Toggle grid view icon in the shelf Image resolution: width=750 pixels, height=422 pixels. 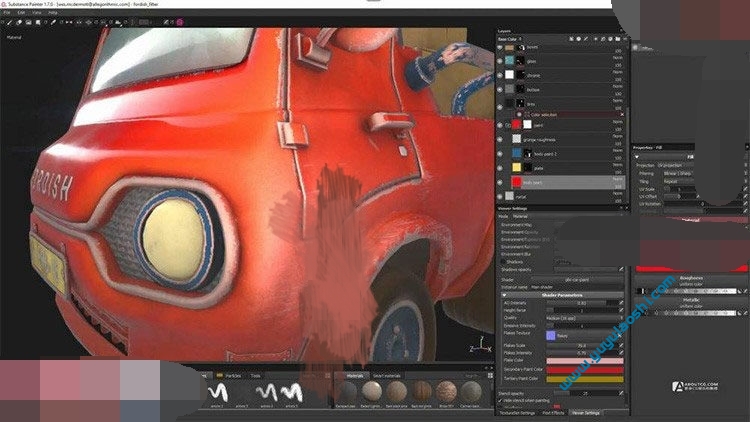pos(490,376)
